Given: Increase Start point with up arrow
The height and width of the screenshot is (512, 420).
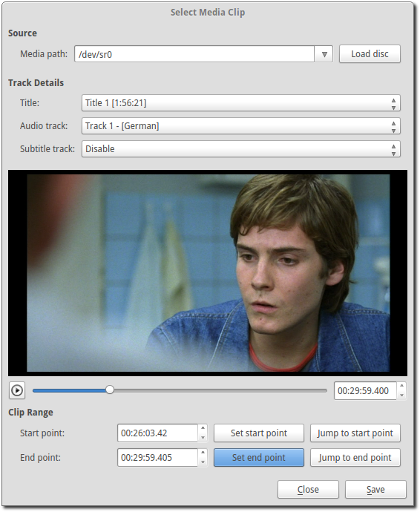Looking at the screenshot, I should (203, 428).
